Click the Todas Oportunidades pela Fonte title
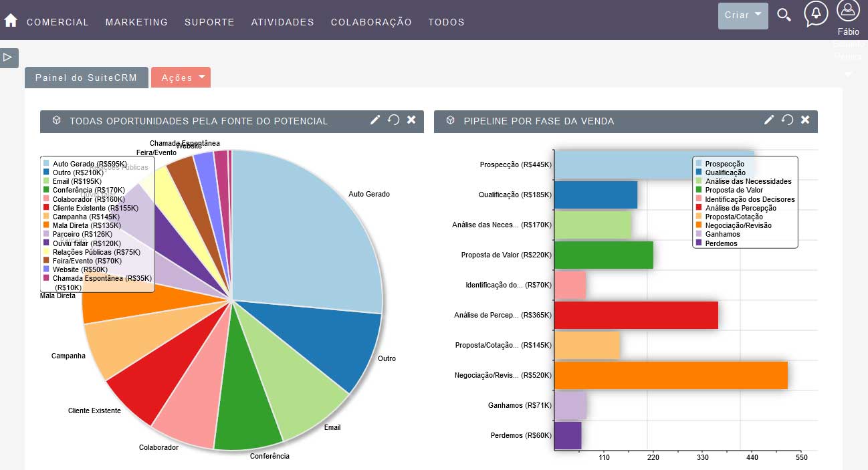868x470 pixels. pos(199,121)
